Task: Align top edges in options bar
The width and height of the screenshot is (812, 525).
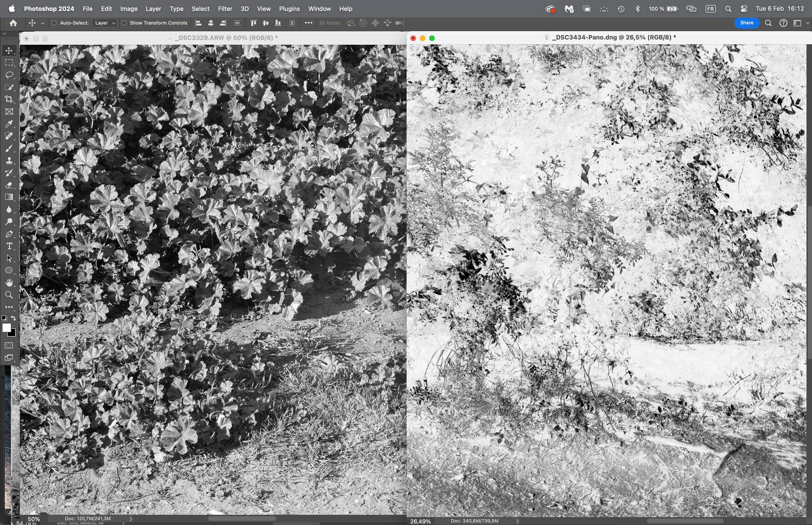Action: coord(253,23)
